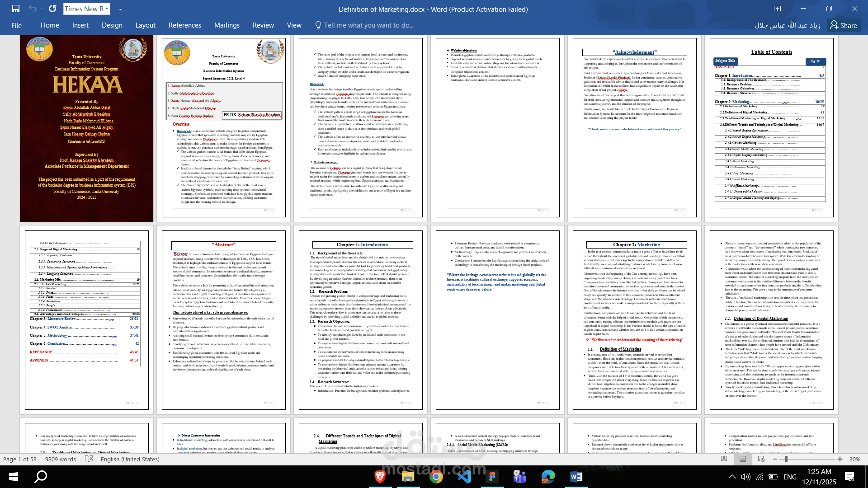Click the 9809 words count button
Viewport: 868px width, 488px height.
(x=61, y=459)
